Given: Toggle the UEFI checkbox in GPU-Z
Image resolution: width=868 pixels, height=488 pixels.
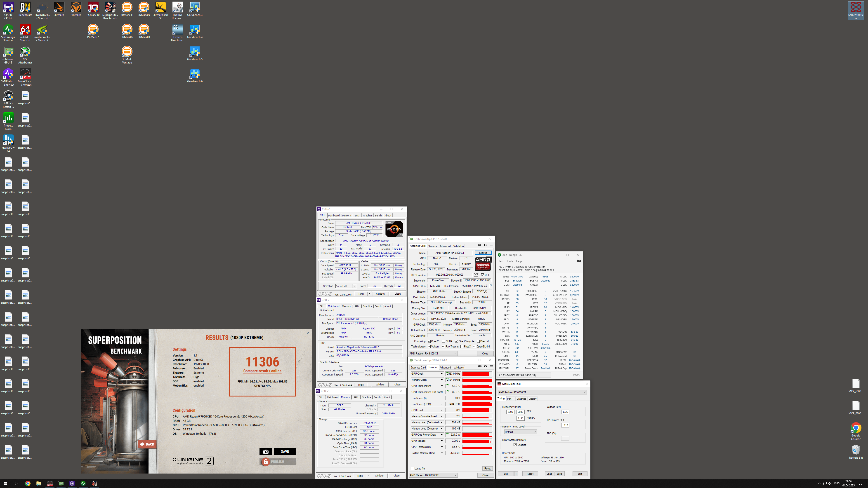Looking at the screenshot, I should (x=483, y=275).
